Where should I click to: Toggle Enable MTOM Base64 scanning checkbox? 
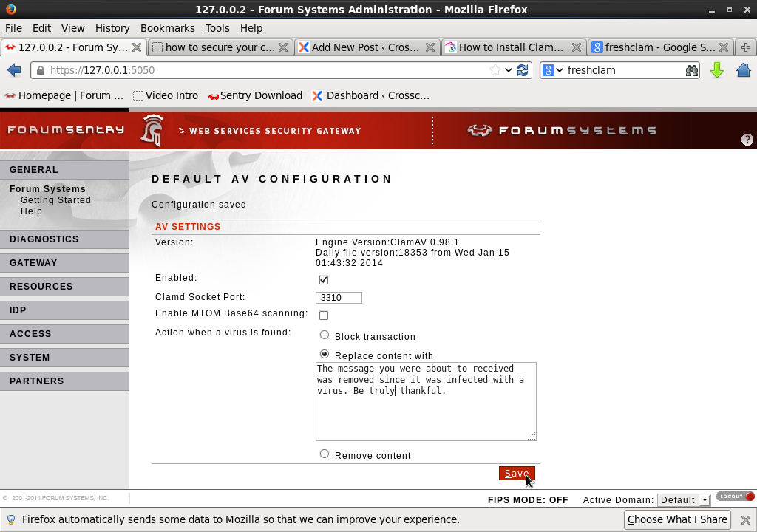coord(324,316)
